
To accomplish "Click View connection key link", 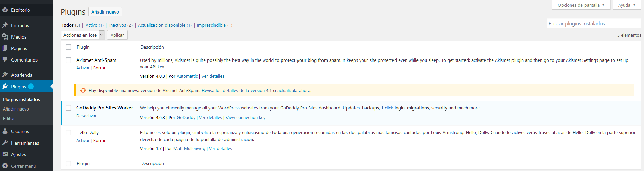I will point(246,117).
